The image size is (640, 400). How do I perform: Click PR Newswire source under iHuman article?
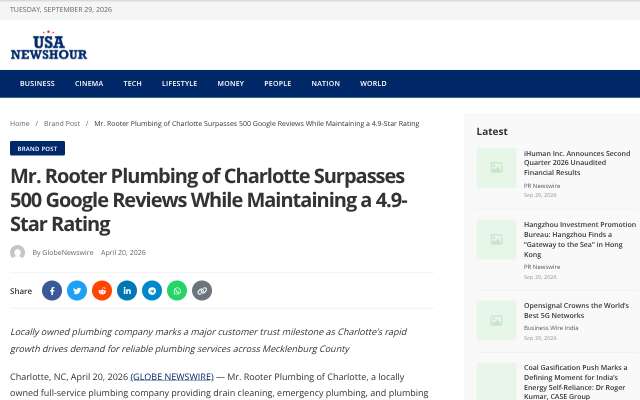point(542,186)
